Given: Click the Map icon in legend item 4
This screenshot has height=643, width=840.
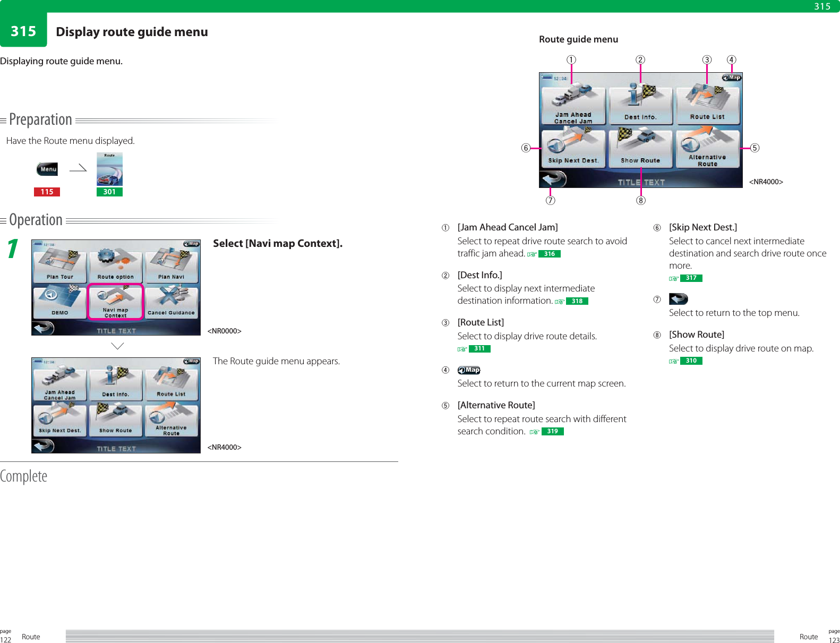Looking at the screenshot, I should tap(469, 370).
